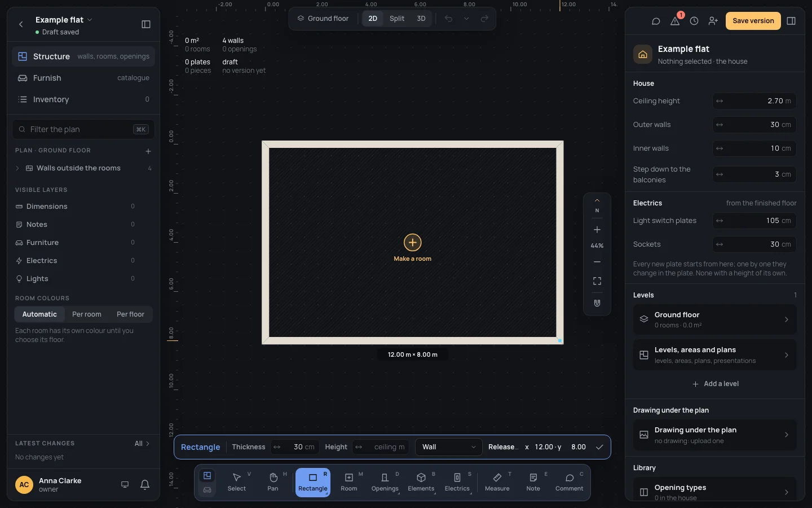Select the Pan hand tool
This screenshot has width=812, height=508.
[273, 482]
